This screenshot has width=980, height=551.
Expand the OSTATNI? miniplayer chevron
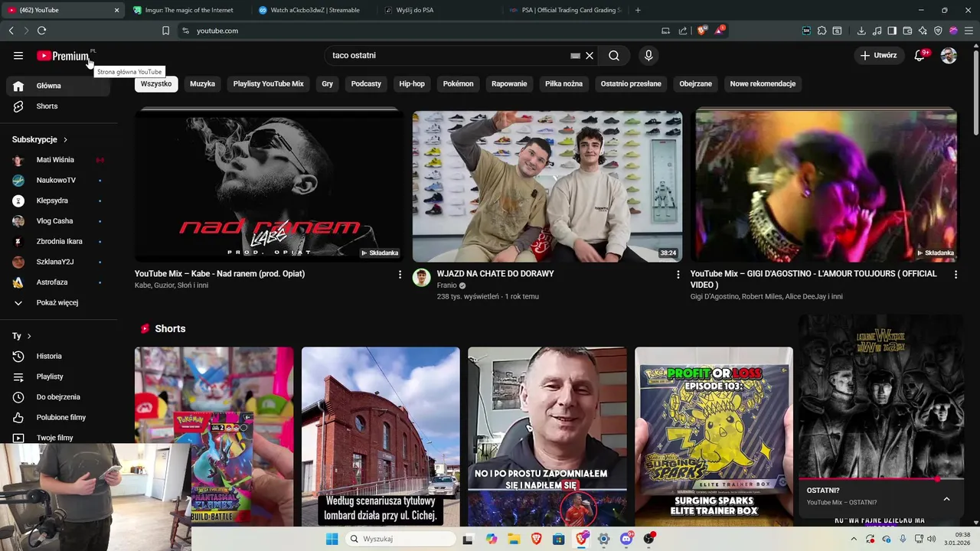[946, 499]
